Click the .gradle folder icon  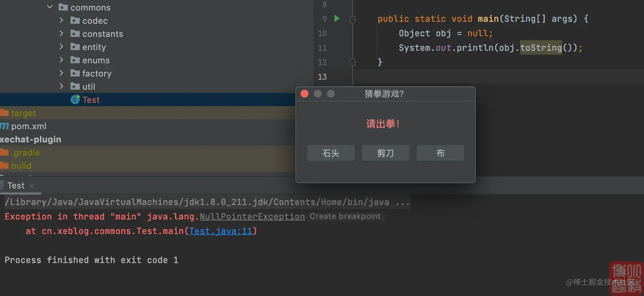[4, 152]
